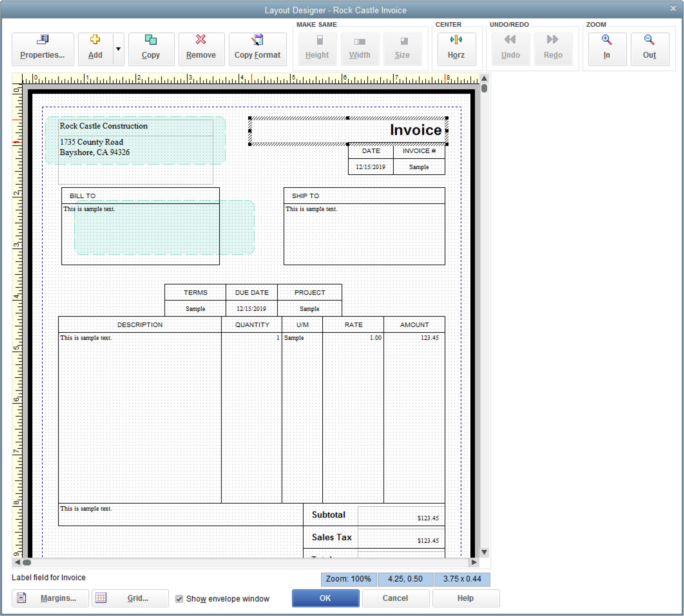This screenshot has width=684, height=616.
Task: Expand the Add dropdown arrow
Action: (x=118, y=49)
